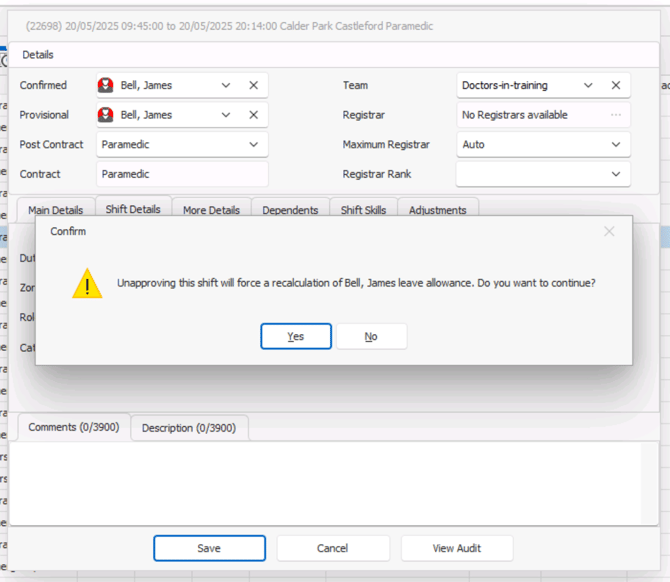Clear the Provisional field with X icon
The height and width of the screenshot is (582, 670).
coord(253,115)
